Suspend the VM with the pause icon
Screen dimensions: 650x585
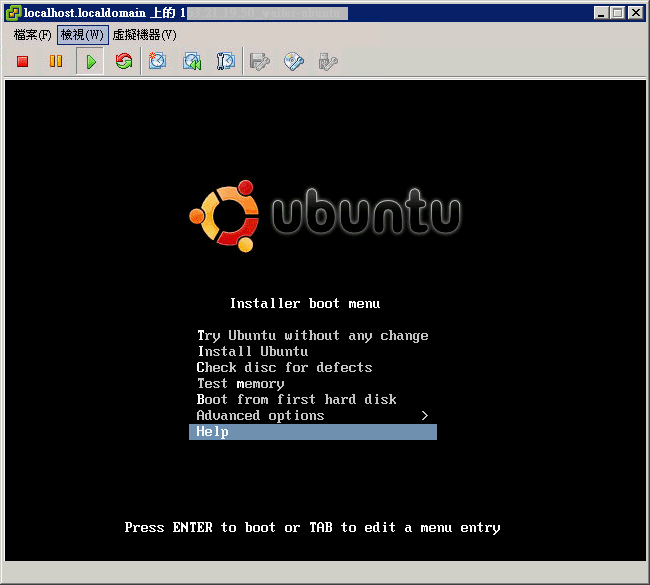(56, 61)
